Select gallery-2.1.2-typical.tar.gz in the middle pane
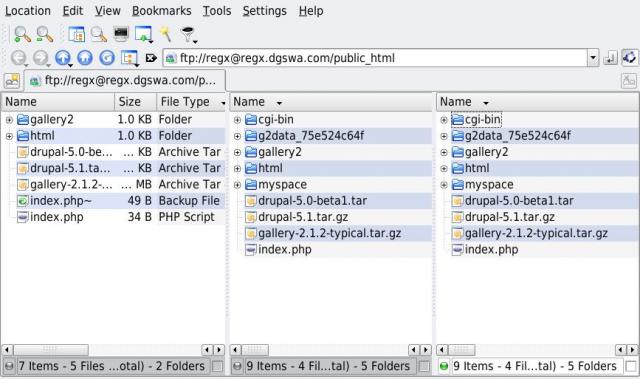 [x=329, y=233]
